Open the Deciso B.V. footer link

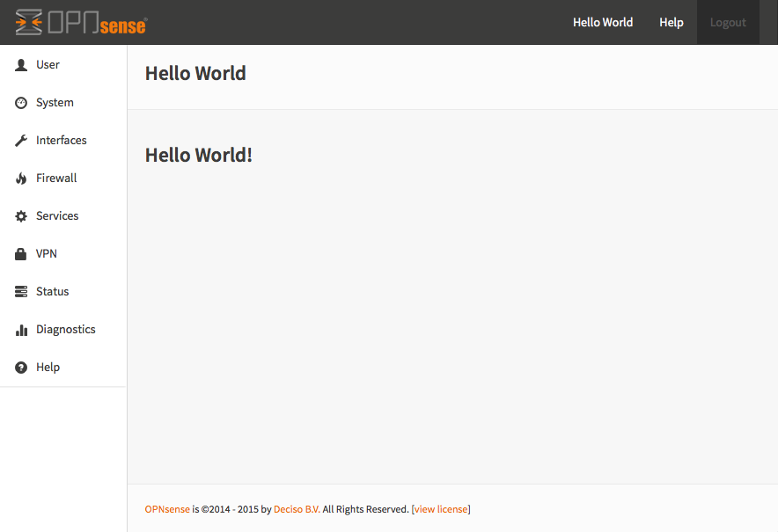(297, 509)
